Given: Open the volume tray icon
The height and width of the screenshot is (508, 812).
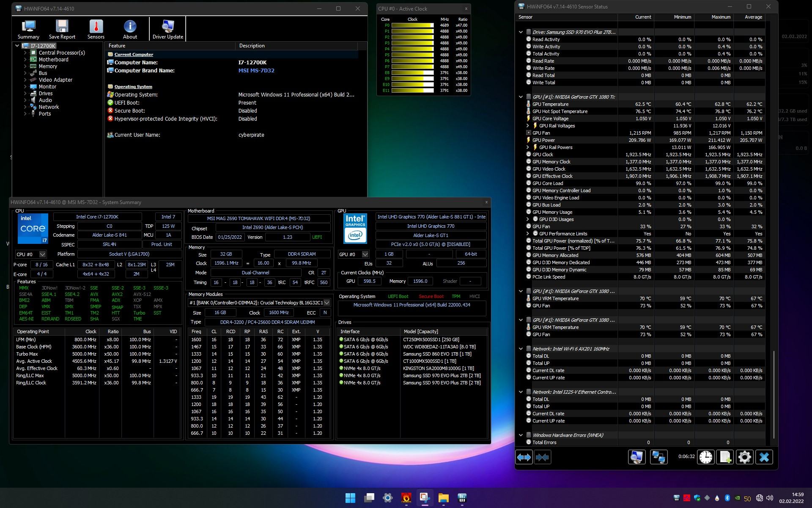Looking at the screenshot, I should click(770, 498).
